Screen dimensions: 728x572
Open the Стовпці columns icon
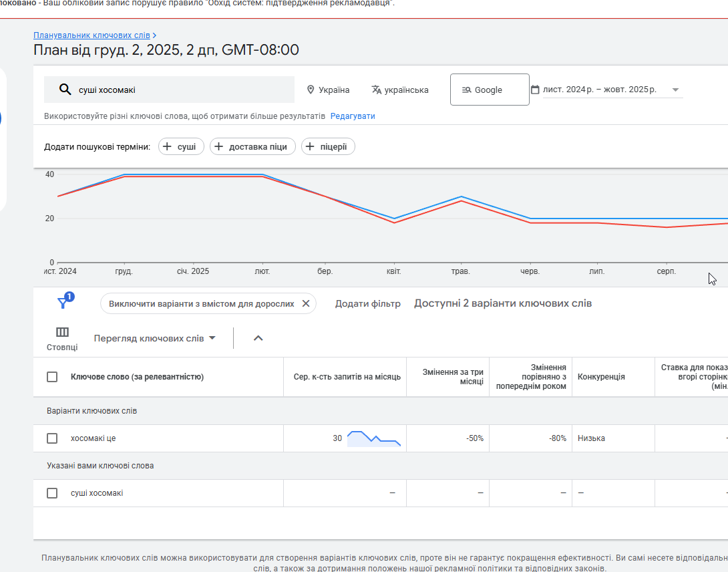(62, 331)
